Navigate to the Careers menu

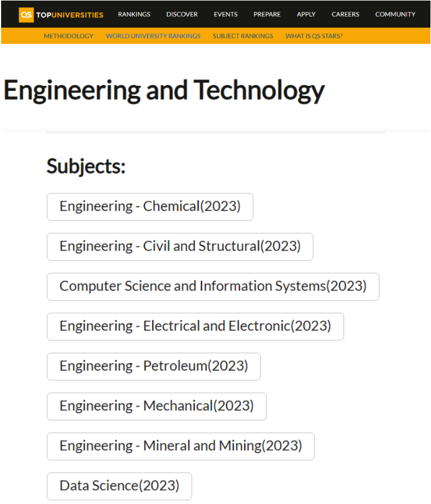click(345, 15)
